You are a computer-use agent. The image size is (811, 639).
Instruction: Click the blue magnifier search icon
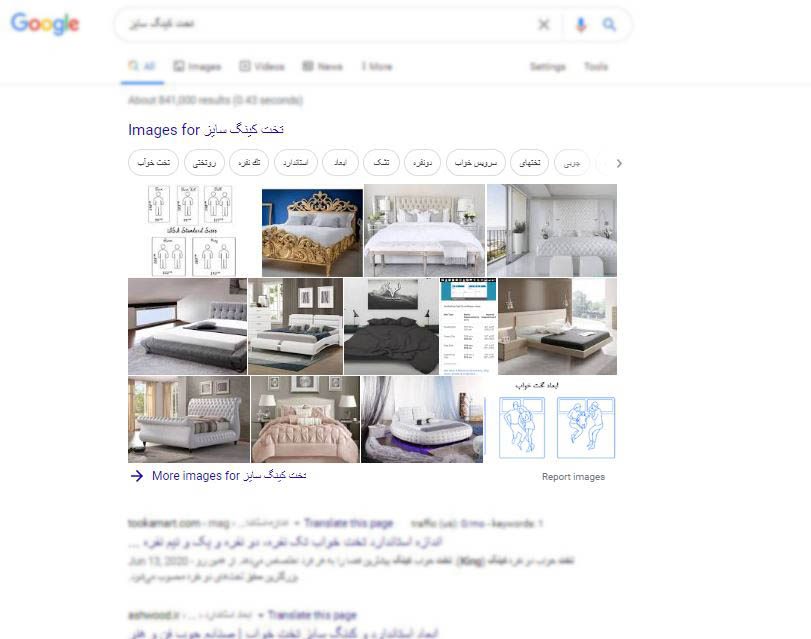coord(609,24)
